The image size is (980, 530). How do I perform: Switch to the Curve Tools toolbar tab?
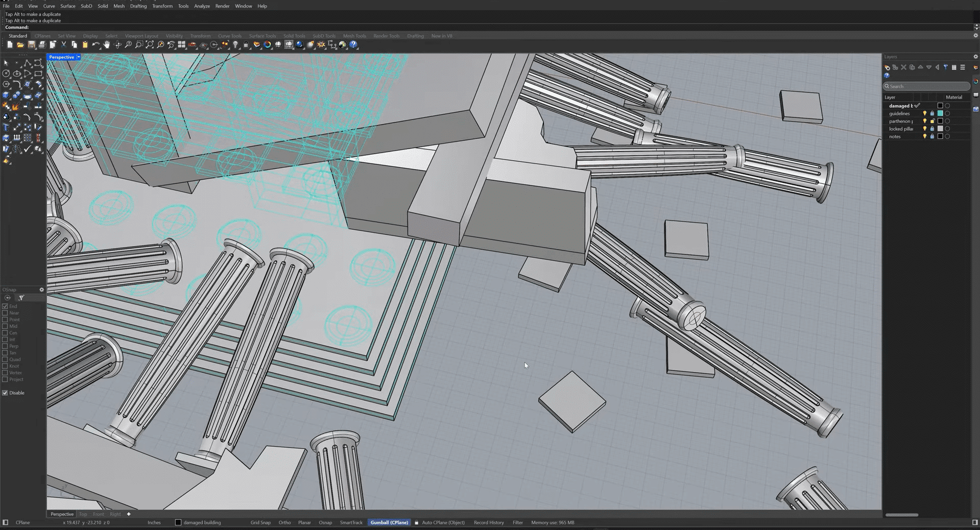point(229,36)
